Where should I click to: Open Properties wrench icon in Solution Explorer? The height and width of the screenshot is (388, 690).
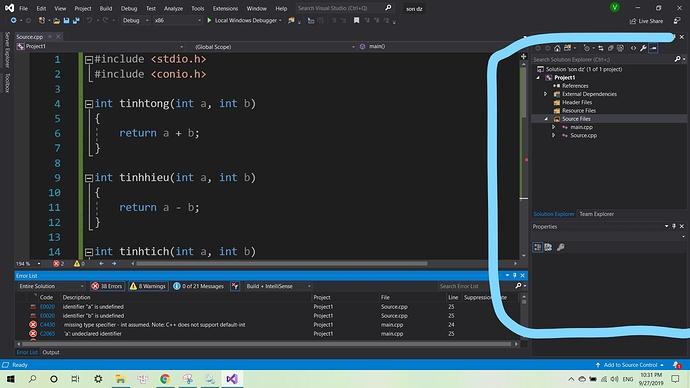point(643,48)
